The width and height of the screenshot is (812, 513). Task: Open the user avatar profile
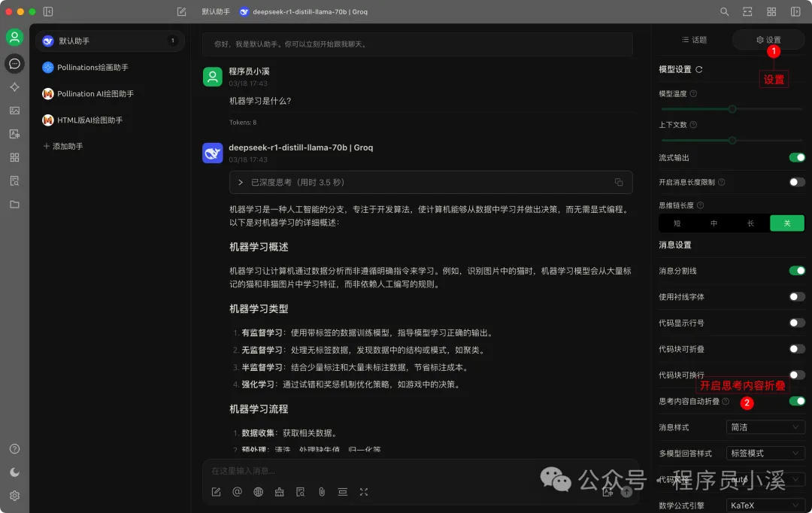tap(14, 37)
